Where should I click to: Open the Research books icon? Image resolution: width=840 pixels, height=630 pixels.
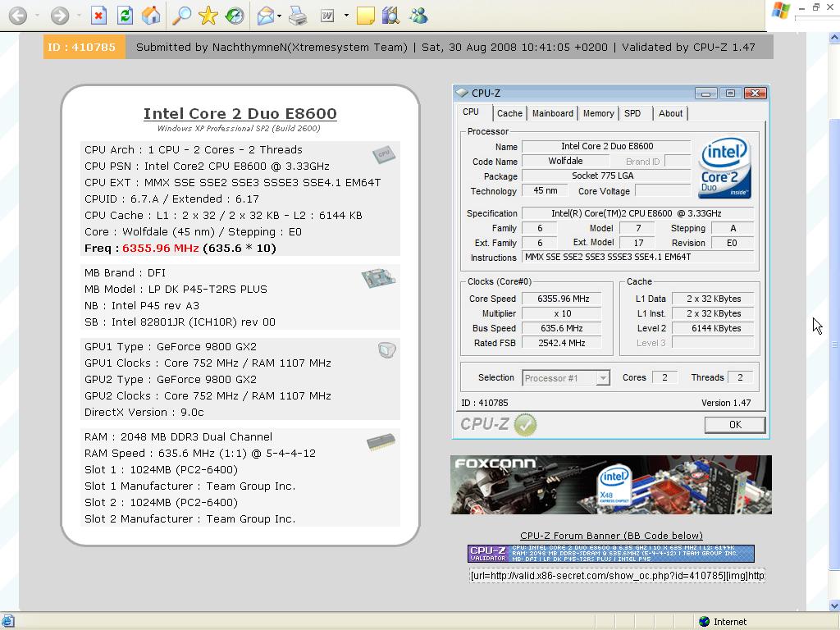point(391,16)
